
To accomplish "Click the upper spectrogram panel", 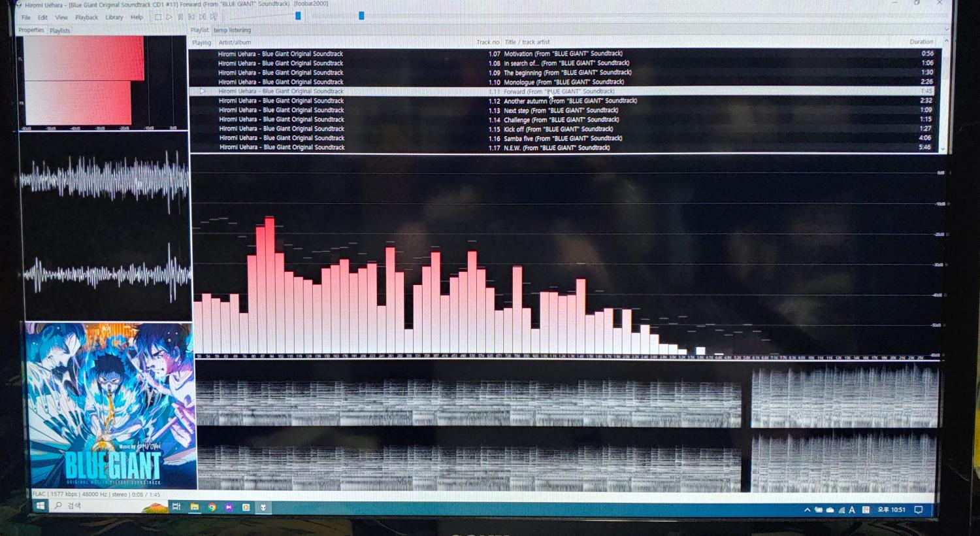I will point(567,395).
